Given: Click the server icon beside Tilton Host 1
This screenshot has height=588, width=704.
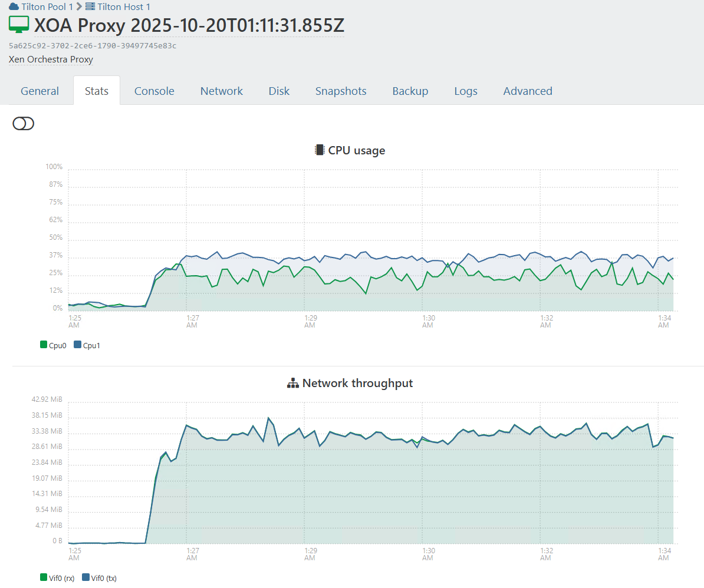Looking at the screenshot, I should coord(90,7).
